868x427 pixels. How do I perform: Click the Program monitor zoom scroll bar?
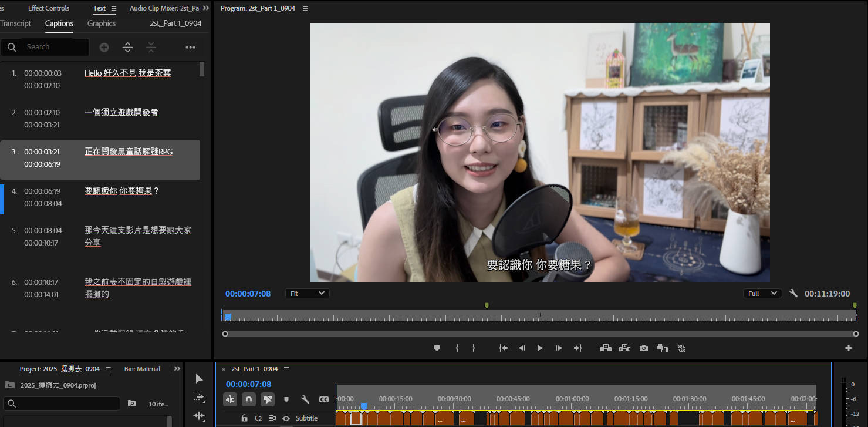[x=540, y=334]
